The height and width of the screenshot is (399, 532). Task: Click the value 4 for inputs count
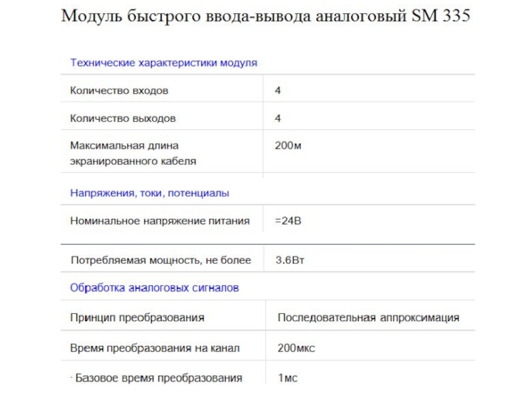[x=278, y=90]
